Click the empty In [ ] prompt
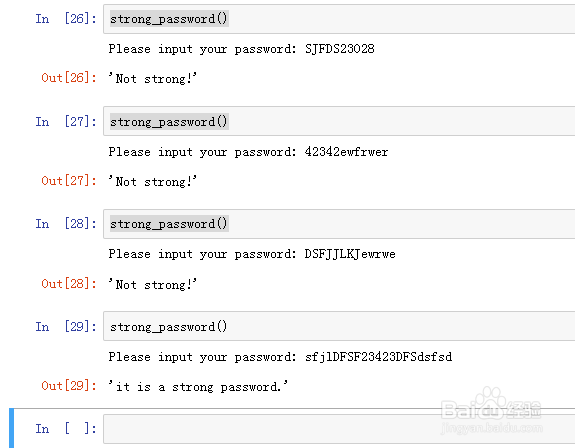This screenshot has height=448, width=575. tap(66, 428)
